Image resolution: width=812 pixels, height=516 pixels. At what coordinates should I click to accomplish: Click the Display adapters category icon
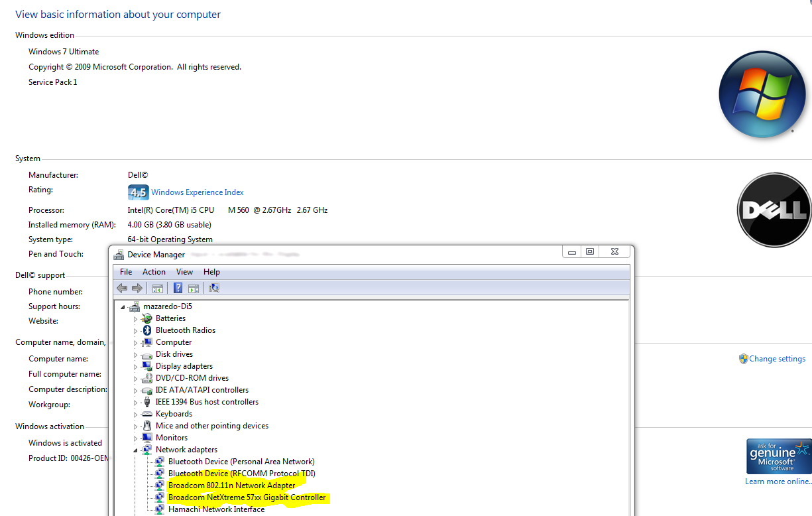pos(147,366)
